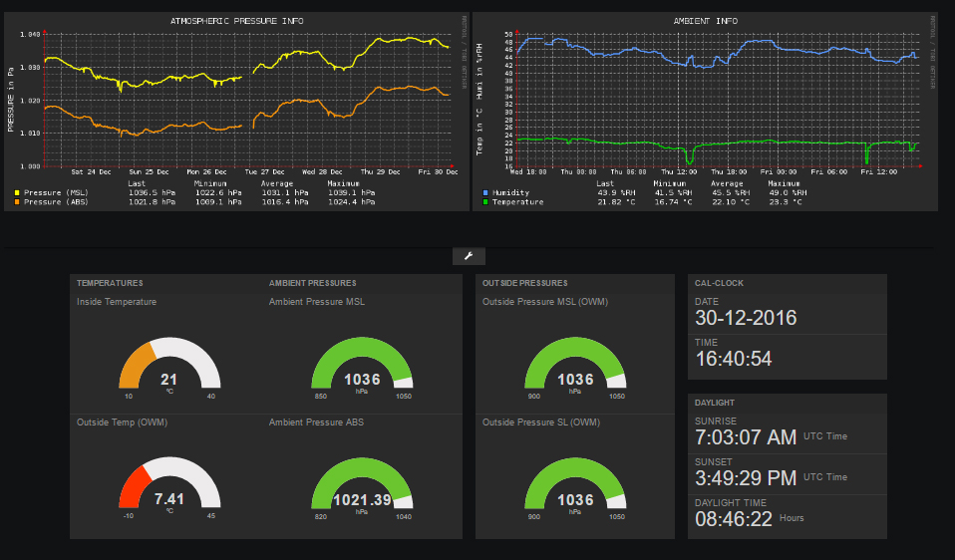Select the Ambient Pressure MSL gauge

click(362, 367)
